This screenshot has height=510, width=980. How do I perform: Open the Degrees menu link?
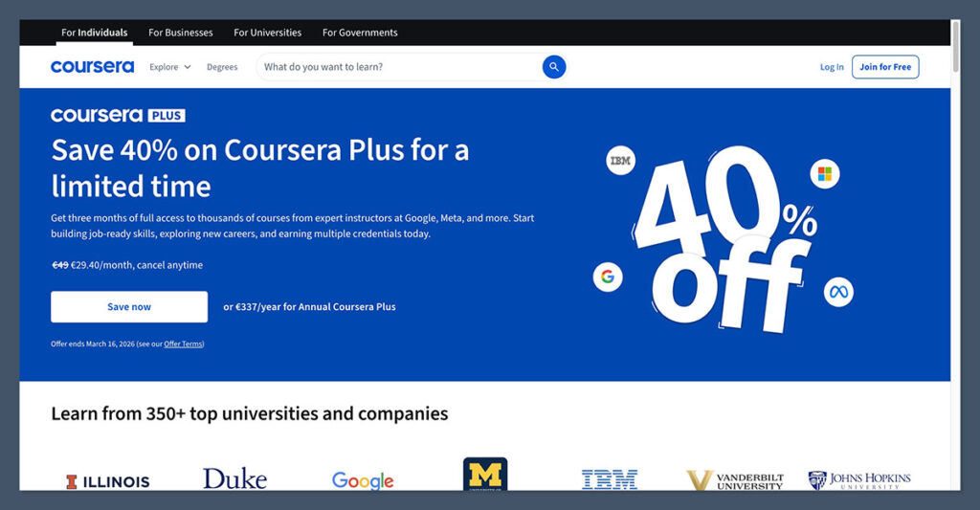pyautogui.click(x=222, y=67)
